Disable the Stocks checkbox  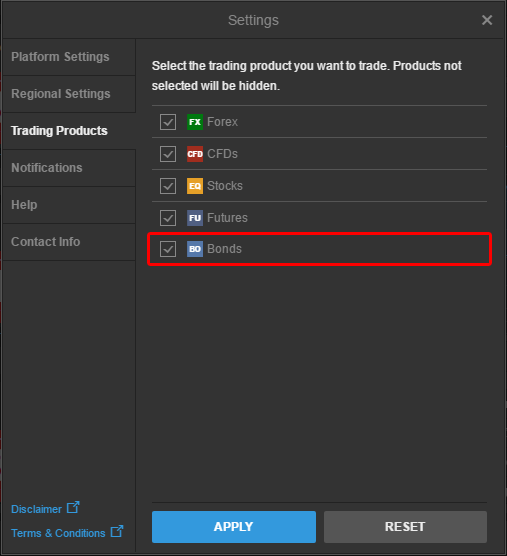tap(168, 186)
